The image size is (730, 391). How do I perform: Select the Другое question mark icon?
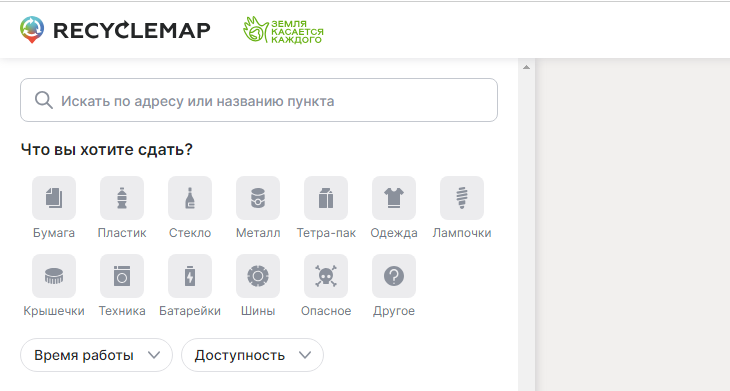[394, 276]
